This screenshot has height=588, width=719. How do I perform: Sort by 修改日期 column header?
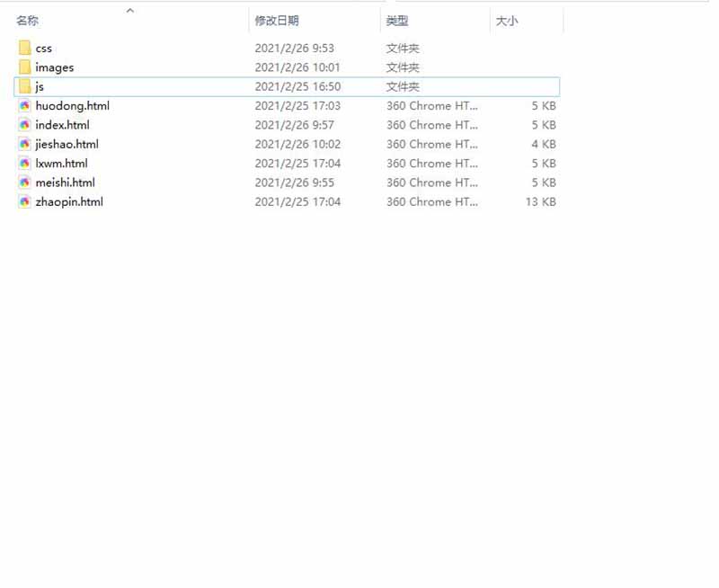[277, 21]
